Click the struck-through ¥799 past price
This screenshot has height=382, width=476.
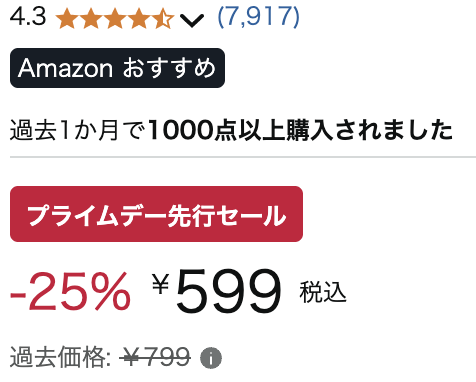click(155, 357)
